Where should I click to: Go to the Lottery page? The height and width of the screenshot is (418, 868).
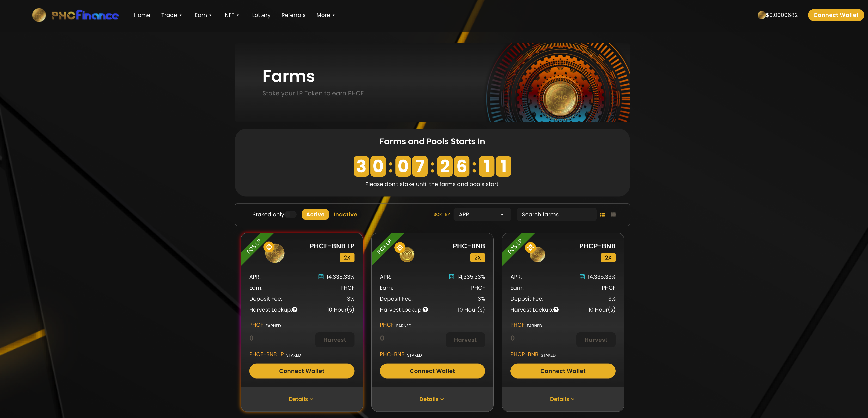[261, 15]
